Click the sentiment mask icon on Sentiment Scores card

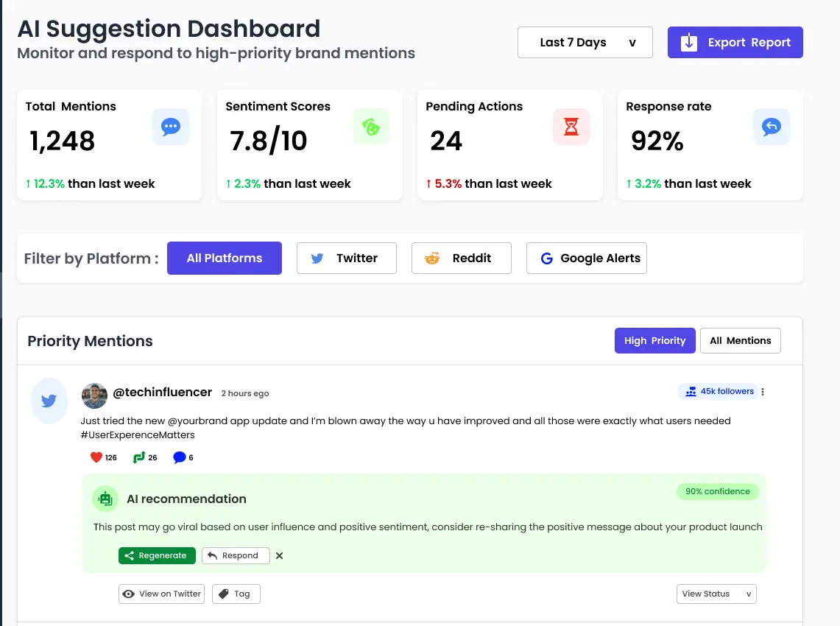pos(371,127)
